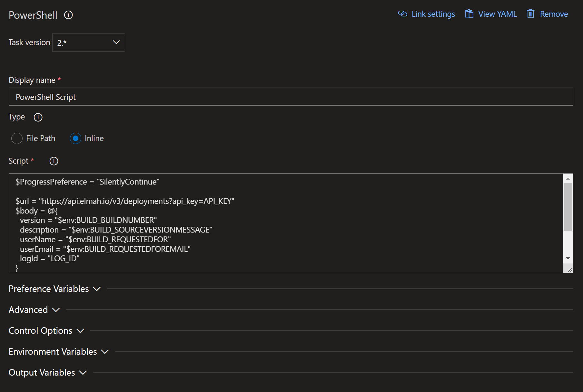Image resolution: width=583 pixels, height=392 pixels.
Task: Open the Script field info icon
Action: [x=54, y=161]
